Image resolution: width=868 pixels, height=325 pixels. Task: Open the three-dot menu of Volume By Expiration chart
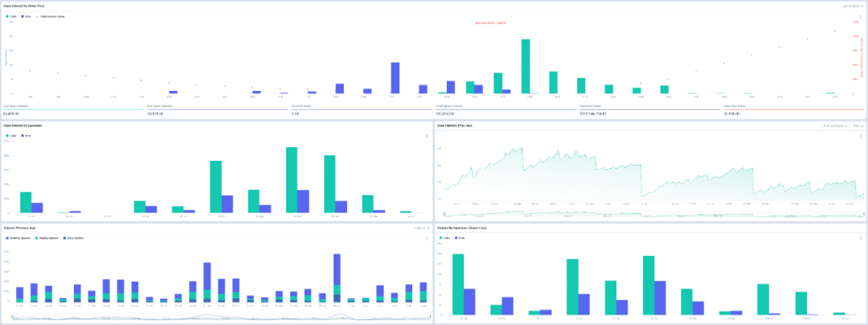[860, 238]
